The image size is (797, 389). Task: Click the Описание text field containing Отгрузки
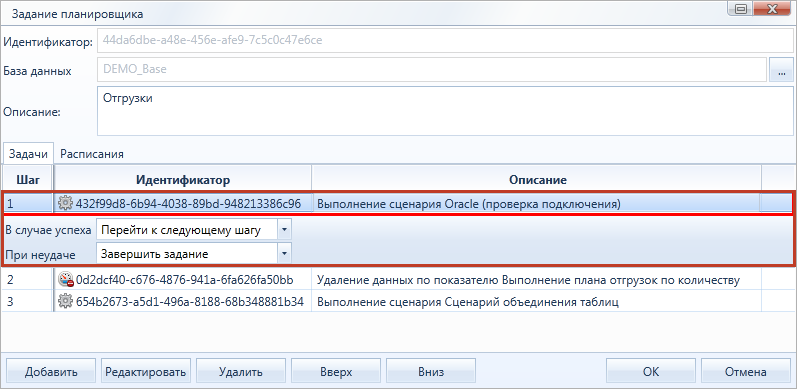click(x=445, y=111)
